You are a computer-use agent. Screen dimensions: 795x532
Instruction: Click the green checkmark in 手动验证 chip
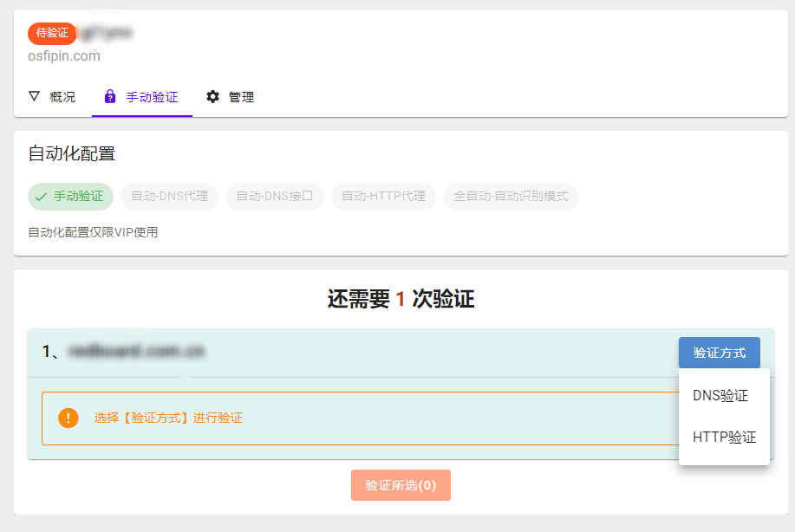pos(41,197)
